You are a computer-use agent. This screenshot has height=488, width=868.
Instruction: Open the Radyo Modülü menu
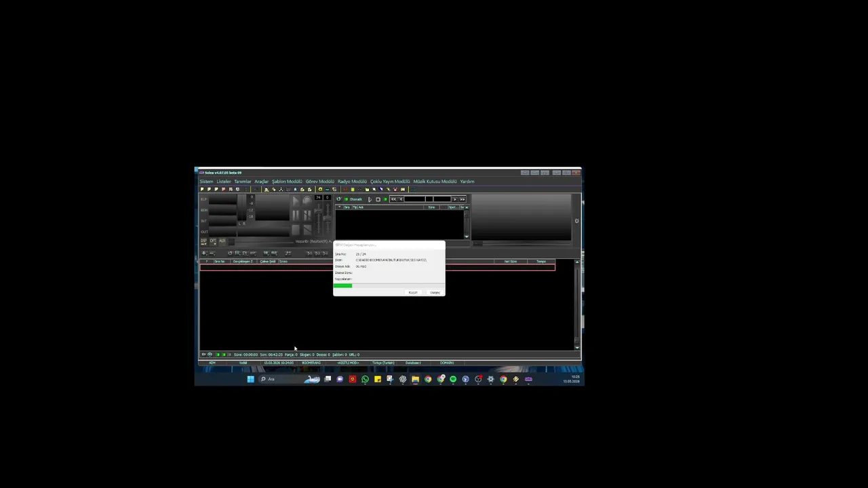[x=353, y=182]
